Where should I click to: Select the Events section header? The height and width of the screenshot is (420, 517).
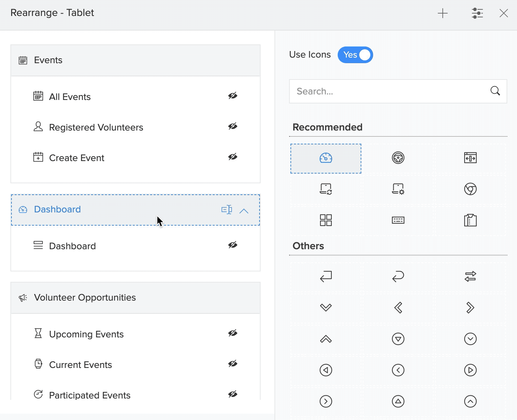(136, 60)
